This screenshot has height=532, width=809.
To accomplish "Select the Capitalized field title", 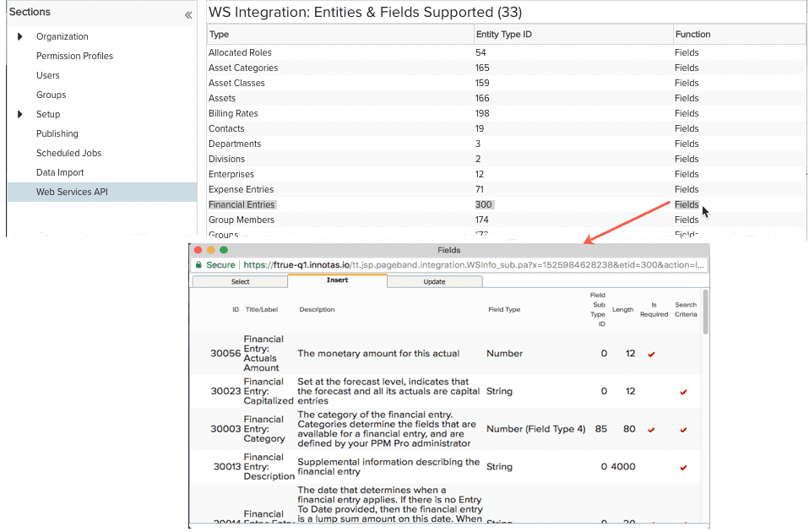I will [269, 391].
